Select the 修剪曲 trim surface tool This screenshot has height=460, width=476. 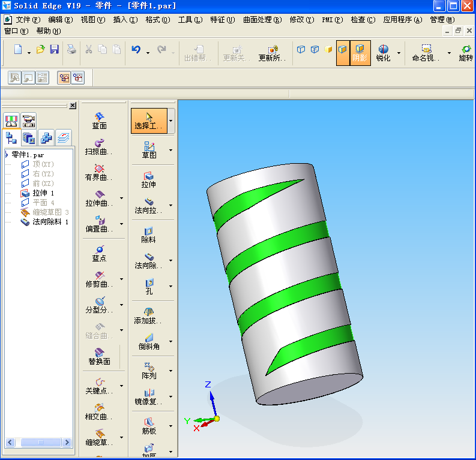(x=98, y=279)
